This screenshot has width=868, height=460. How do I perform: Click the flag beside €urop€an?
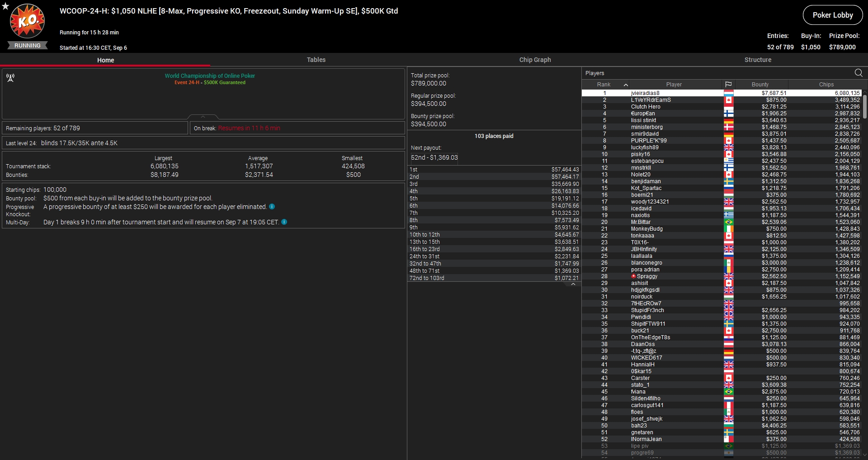[x=728, y=114]
